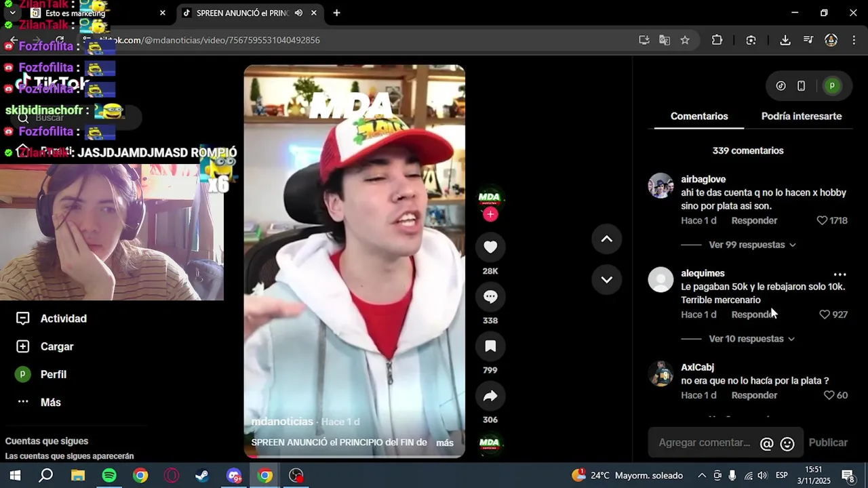Reply to alequimes' comment
The width and height of the screenshot is (868, 488).
(754, 314)
